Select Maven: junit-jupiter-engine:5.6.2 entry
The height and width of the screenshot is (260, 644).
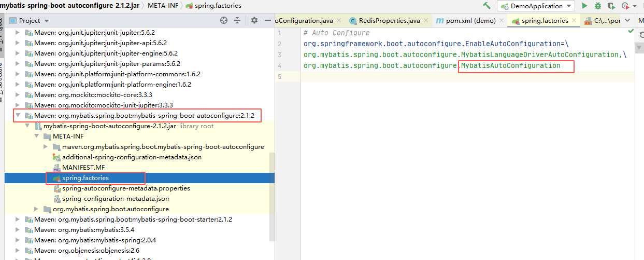pos(106,53)
